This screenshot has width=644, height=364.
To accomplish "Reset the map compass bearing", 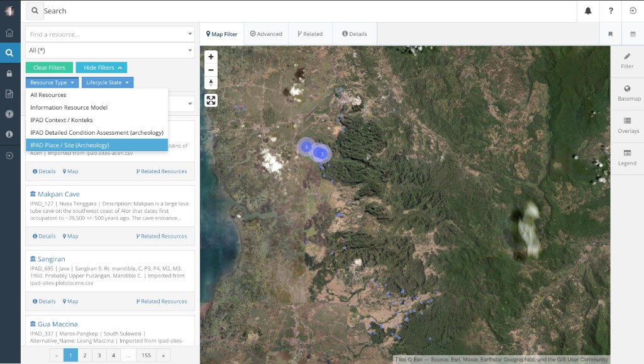I will (x=211, y=82).
